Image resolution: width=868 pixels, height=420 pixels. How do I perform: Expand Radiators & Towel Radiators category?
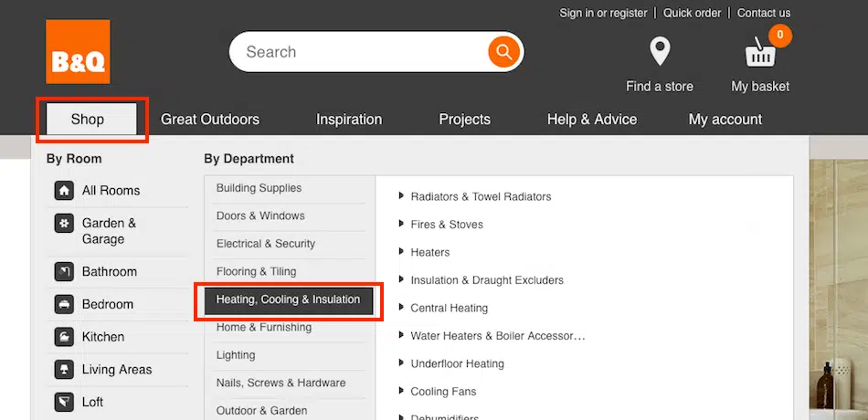click(x=401, y=196)
